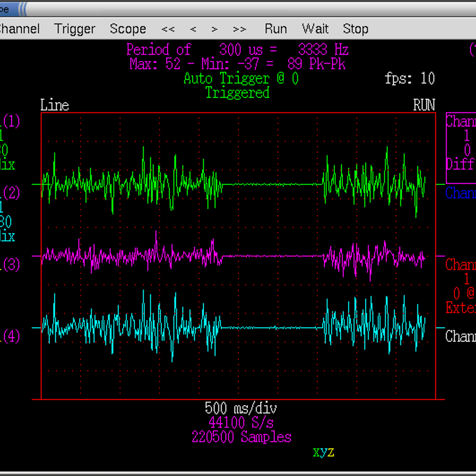Click the 'xyz' label
476x476 pixels.
pos(323,452)
